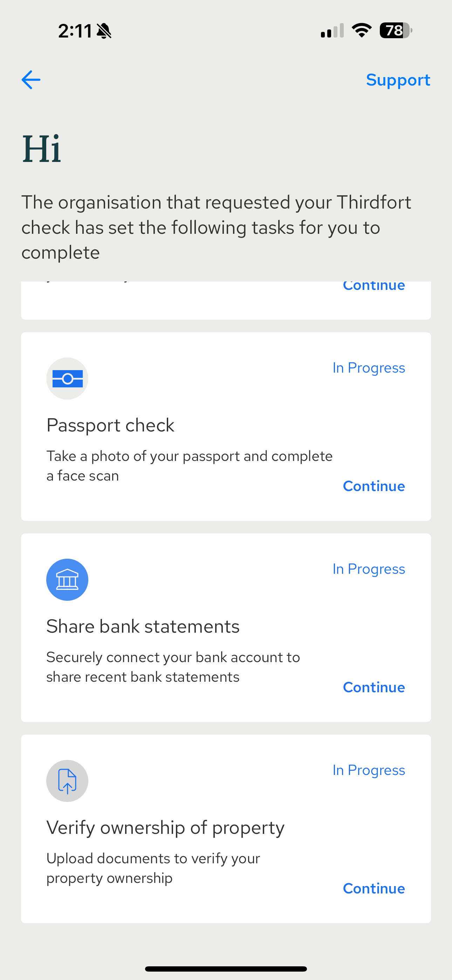Open the Passport check title
Screen dimensions: 452x980
click(110, 425)
